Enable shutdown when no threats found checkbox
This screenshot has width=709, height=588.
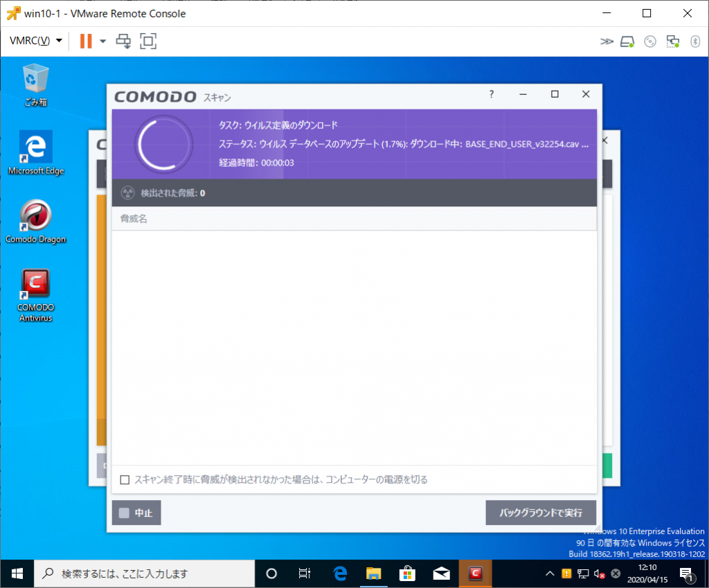pyautogui.click(x=125, y=479)
